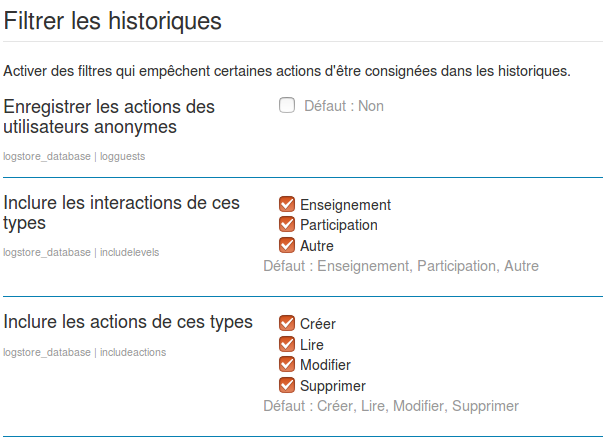Screen dimensions: 603x447
Task: Click the "logstore_database | logguests" setting name
Action: point(75,156)
